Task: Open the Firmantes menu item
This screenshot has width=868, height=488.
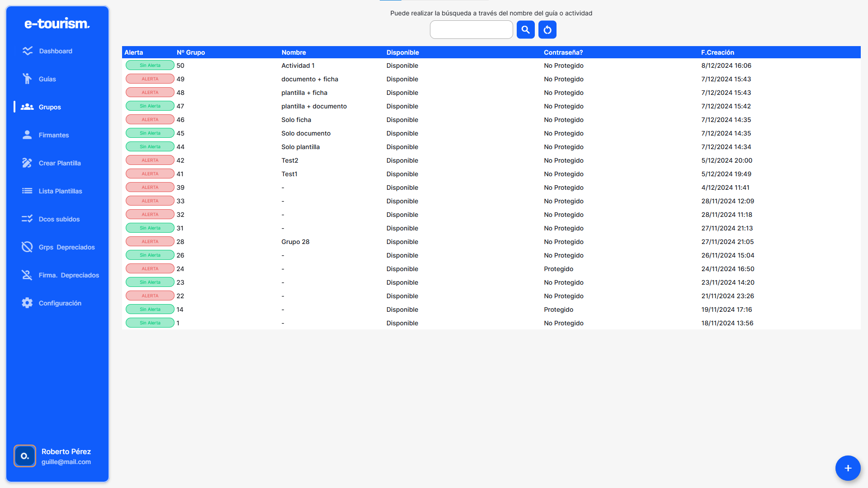Action: 53,135
